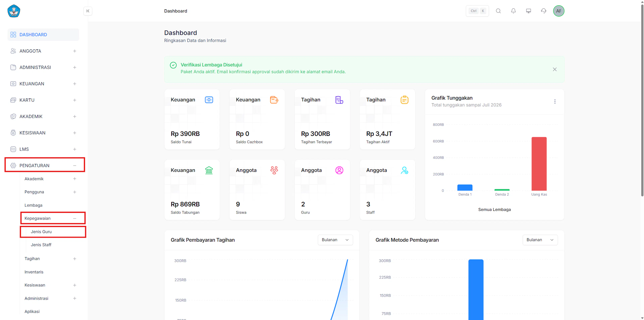Click the Administrasi folder icon in sidebar
Image resolution: width=644 pixels, height=320 pixels.
(x=13, y=67)
